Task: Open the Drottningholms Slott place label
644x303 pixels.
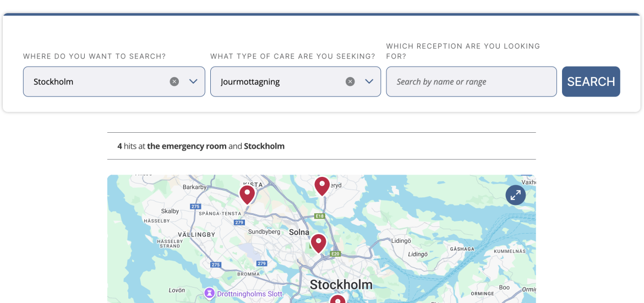Action: (x=249, y=294)
